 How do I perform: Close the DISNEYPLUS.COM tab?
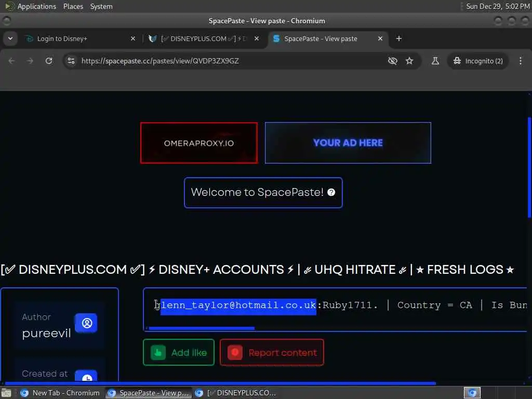click(257, 38)
